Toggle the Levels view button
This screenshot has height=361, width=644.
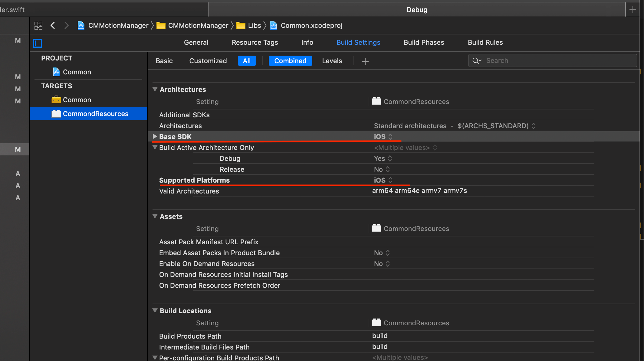tap(332, 60)
